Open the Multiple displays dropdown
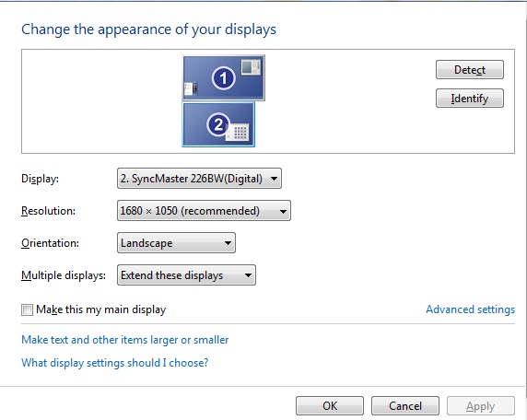 [x=186, y=275]
